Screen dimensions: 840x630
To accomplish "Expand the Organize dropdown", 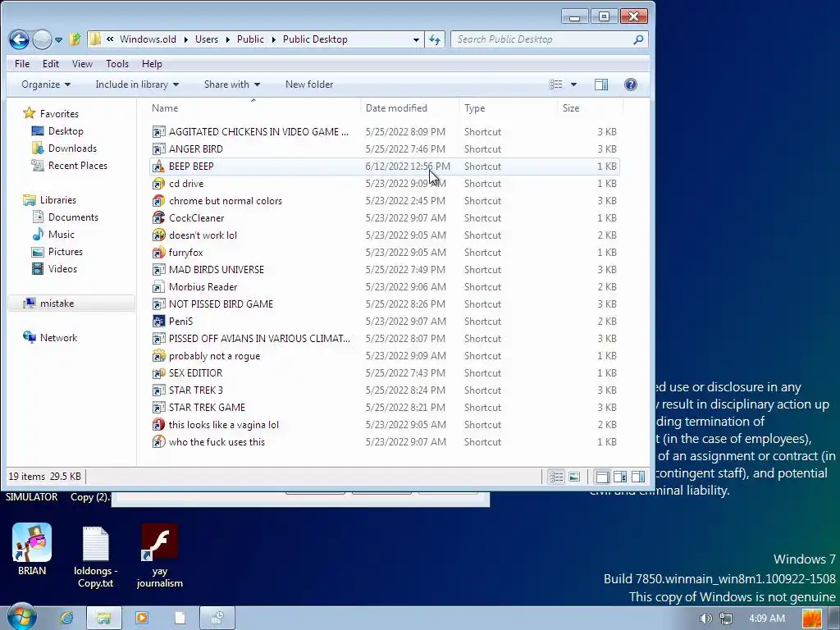I will (46, 84).
